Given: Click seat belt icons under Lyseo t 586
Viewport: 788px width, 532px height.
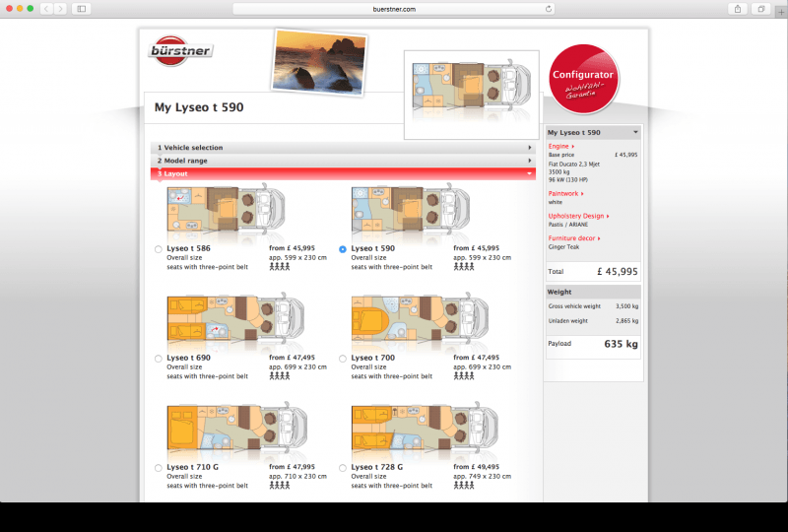Looking at the screenshot, I should pos(280,267).
